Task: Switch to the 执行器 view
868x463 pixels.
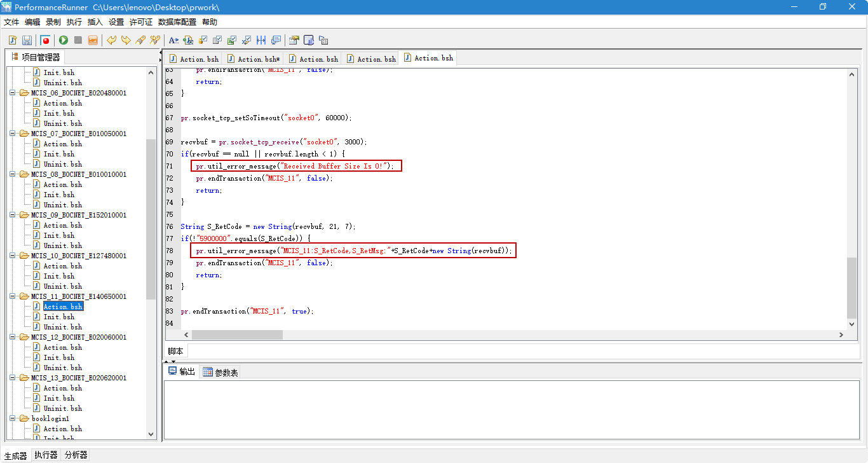Action: [x=46, y=455]
